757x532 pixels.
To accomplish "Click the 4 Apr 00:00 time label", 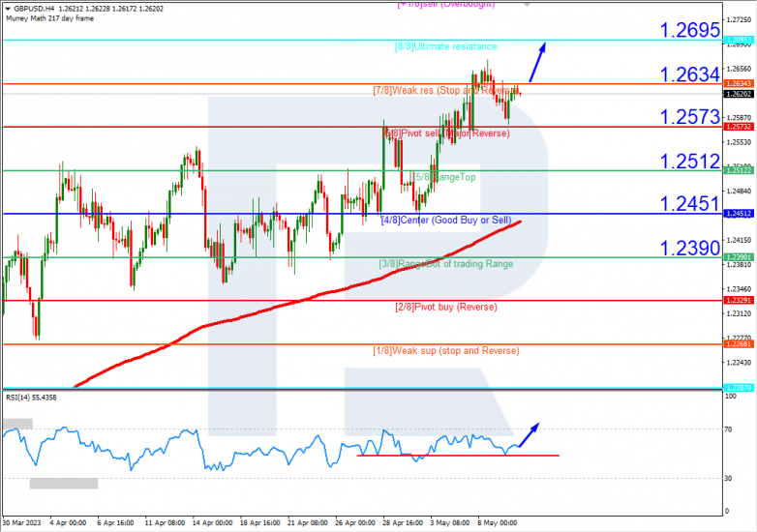I will (x=68, y=523).
